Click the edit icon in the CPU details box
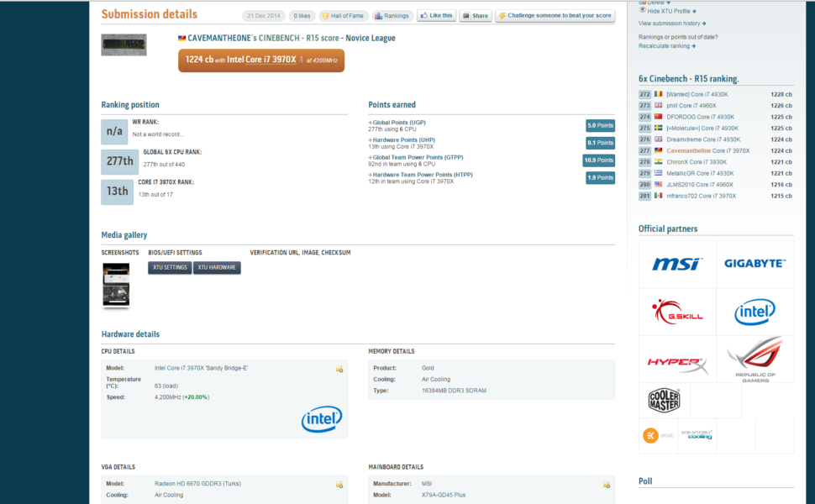Image resolution: width=815 pixels, height=504 pixels. 339,369
